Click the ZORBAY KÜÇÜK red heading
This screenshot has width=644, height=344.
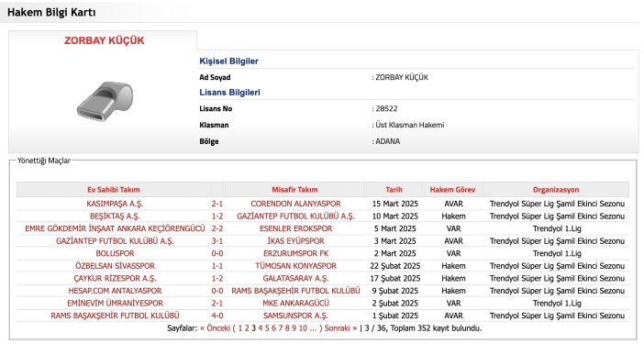click(x=105, y=40)
